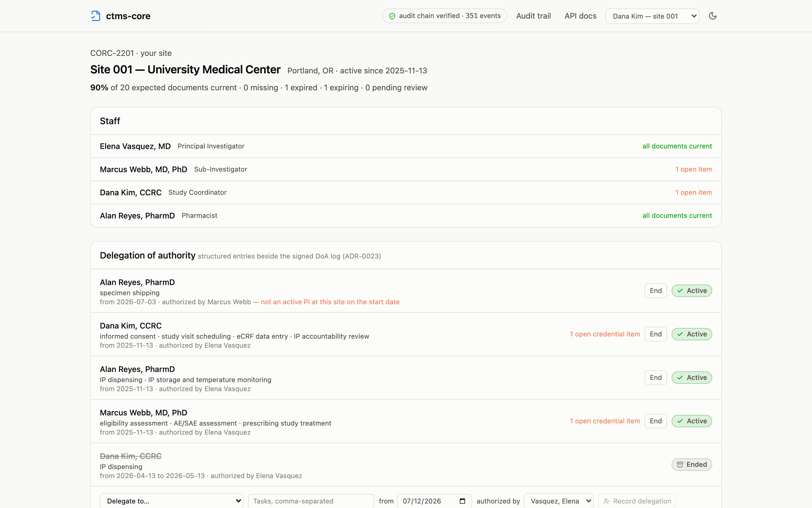The image size is (812, 508).
Task: End Marcus Webb eligibility assessment delegation
Action: pyautogui.click(x=656, y=421)
